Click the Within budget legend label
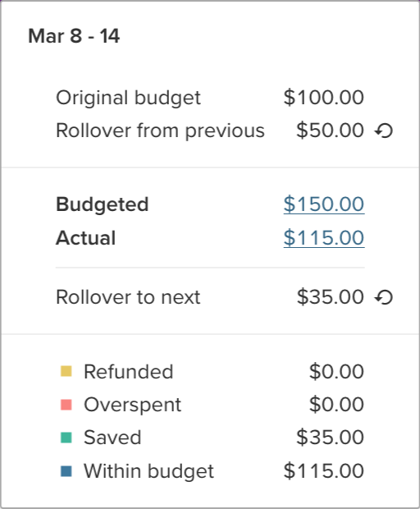The image size is (420, 509). (x=148, y=471)
